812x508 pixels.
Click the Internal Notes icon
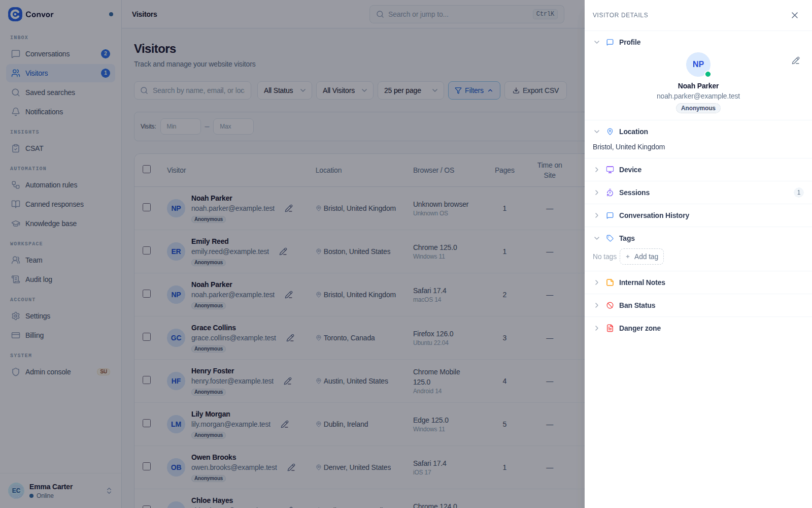coord(610,282)
